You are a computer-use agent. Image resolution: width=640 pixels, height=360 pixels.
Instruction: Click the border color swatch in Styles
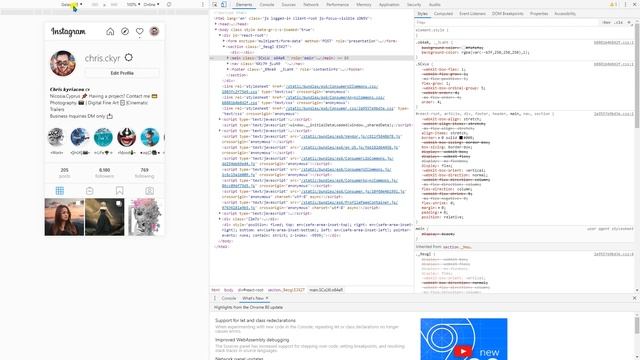point(461,138)
